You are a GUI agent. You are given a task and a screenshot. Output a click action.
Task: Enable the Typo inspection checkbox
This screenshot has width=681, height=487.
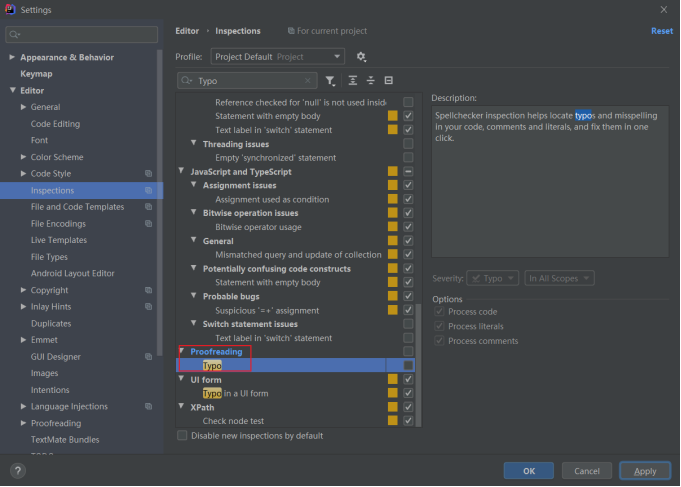(408, 365)
